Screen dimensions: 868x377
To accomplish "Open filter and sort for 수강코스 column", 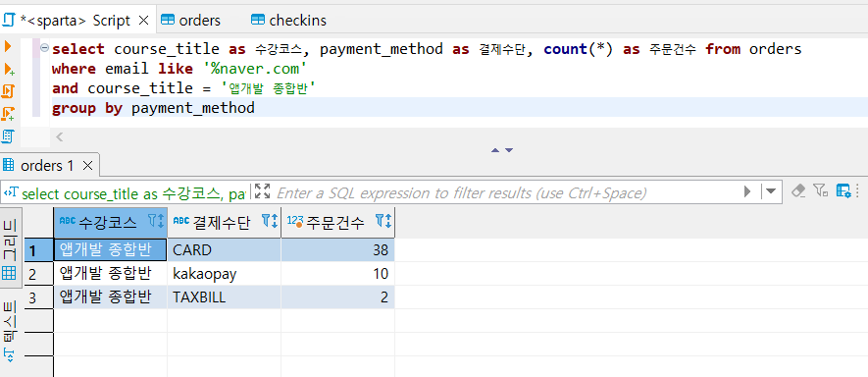I will 156,222.
